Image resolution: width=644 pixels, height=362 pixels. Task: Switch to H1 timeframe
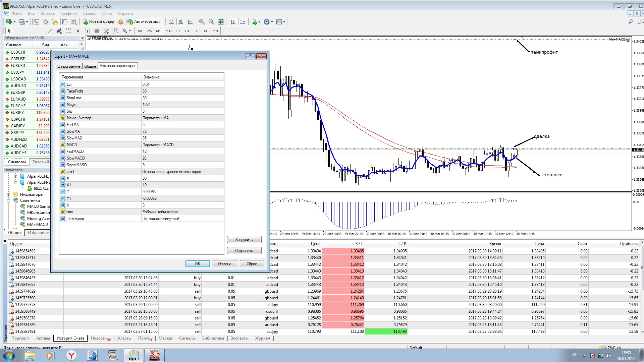(x=178, y=31)
